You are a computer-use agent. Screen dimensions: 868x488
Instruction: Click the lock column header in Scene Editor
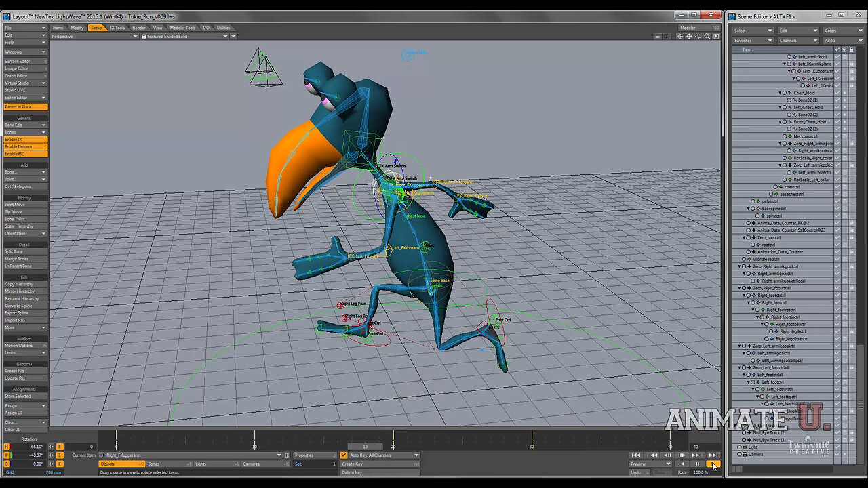(852, 49)
